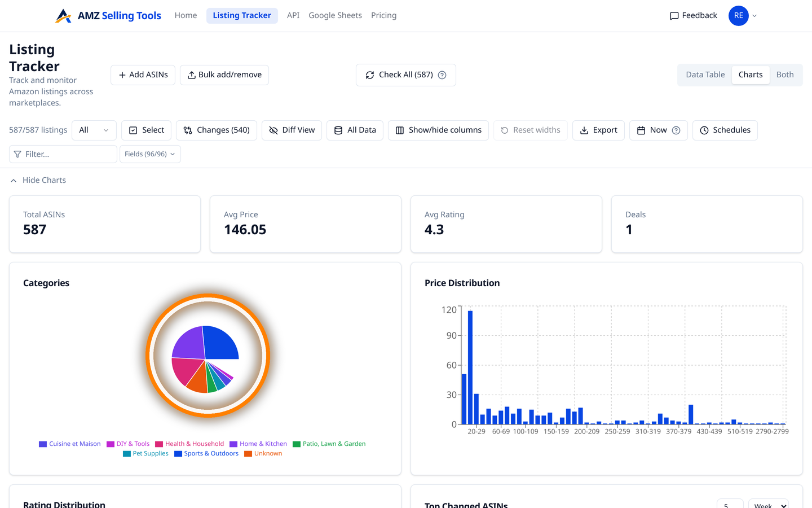
Task: Click the Deals card
Action: click(x=707, y=224)
